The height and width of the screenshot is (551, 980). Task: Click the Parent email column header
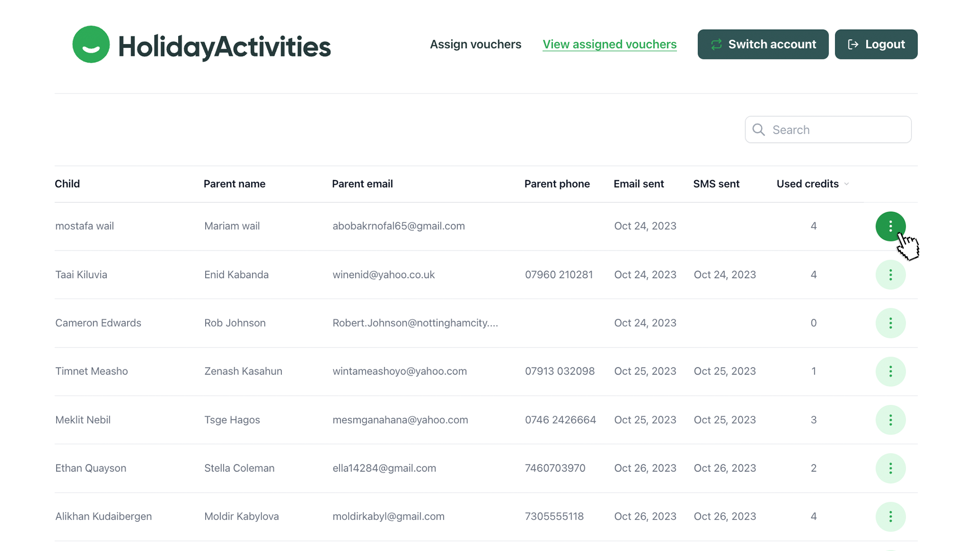click(x=362, y=184)
